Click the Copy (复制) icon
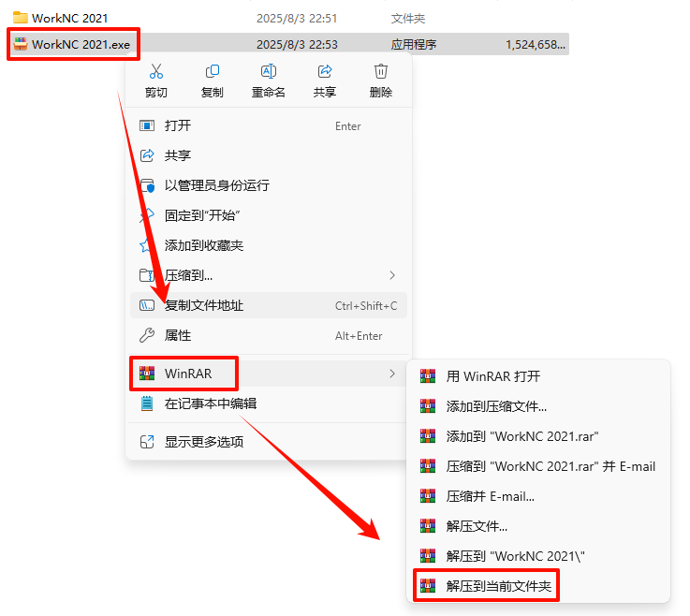Screen dimensions: 690x616 point(213,71)
